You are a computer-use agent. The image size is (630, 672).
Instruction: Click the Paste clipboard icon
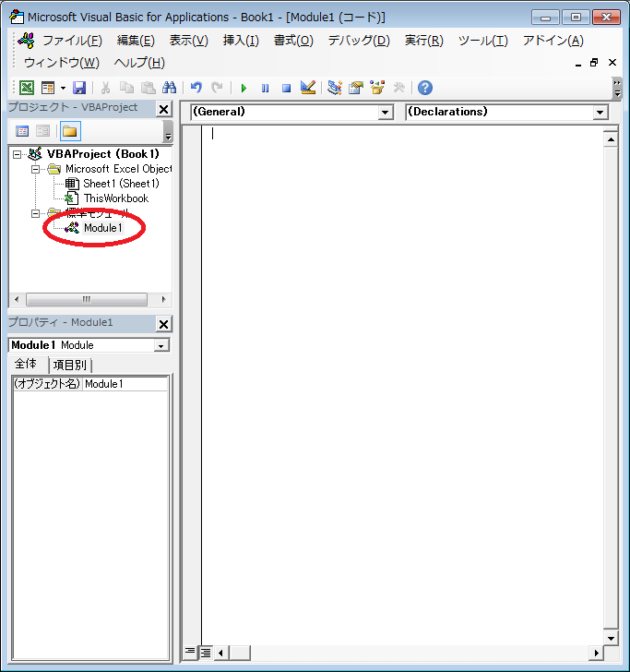click(x=149, y=88)
